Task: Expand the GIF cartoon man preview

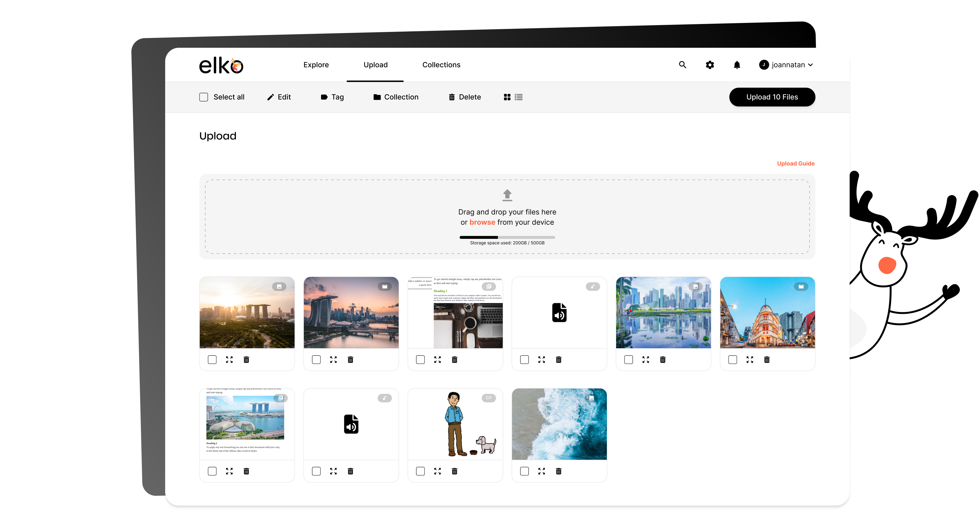Action: click(x=437, y=471)
